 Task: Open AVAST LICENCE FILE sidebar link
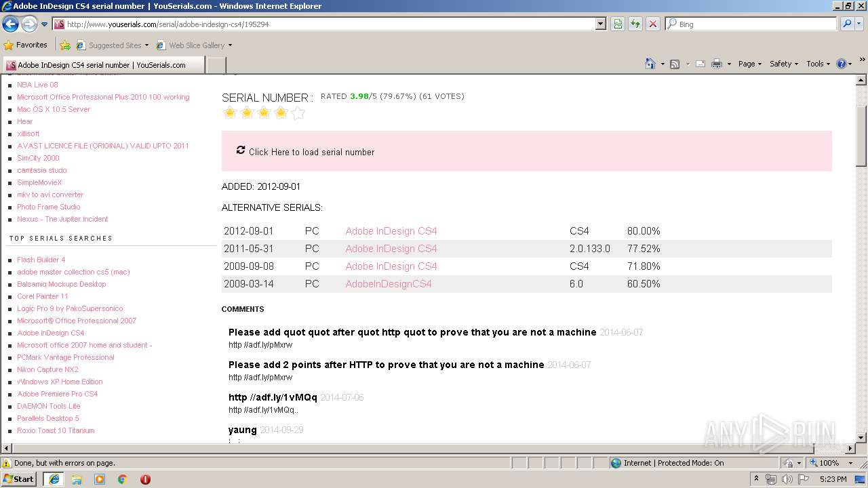coord(103,146)
